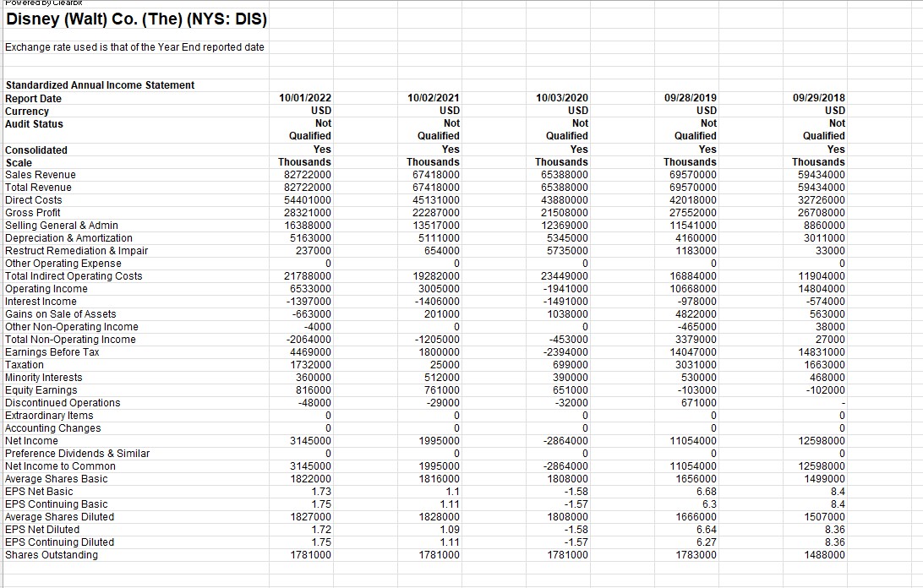The width and height of the screenshot is (923, 588).
Task: Click the 2018 taxation value 1663000
Action: [824, 365]
